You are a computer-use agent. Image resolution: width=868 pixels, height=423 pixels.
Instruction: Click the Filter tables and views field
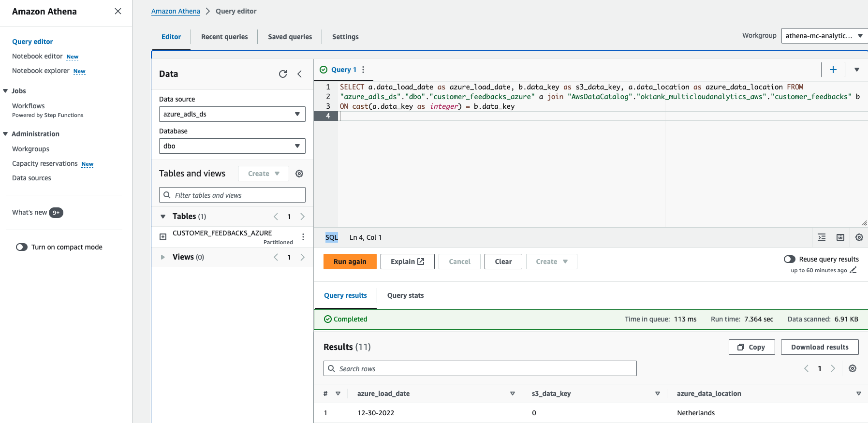(x=232, y=195)
